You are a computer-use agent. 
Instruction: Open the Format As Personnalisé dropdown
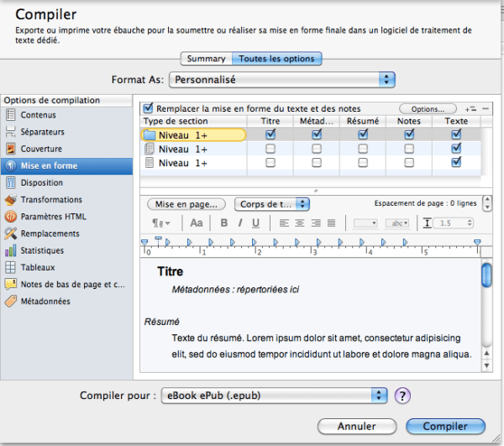pyautogui.click(x=282, y=80)
